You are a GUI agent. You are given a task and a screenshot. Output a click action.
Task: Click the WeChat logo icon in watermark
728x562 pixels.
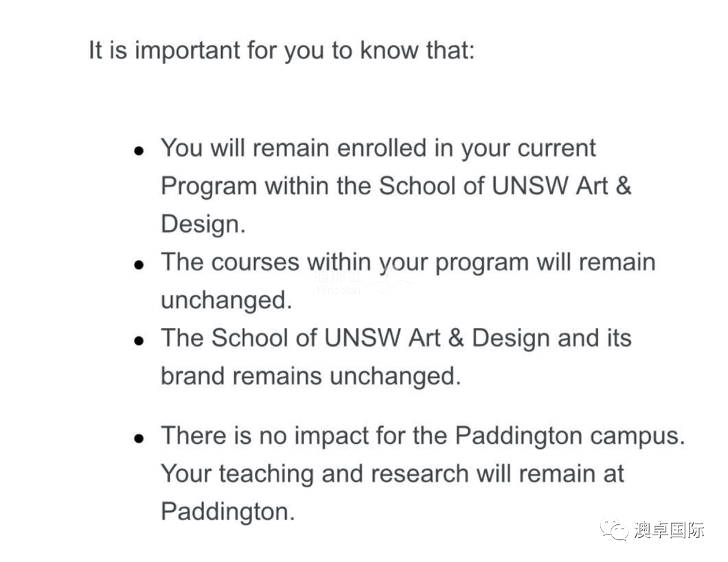pos(614,530)
